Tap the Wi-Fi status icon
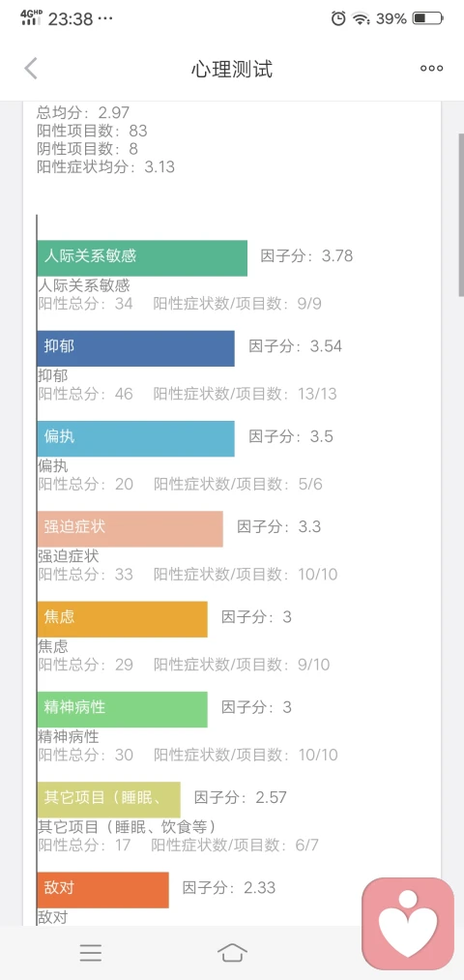This screenshot has width=464, height=980. tap(361, 18)
